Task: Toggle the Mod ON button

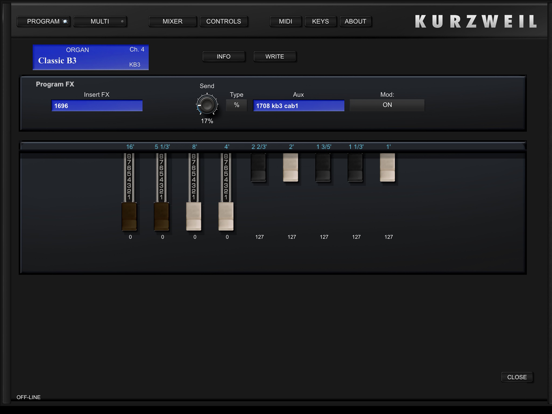Action: coord(387,105)
